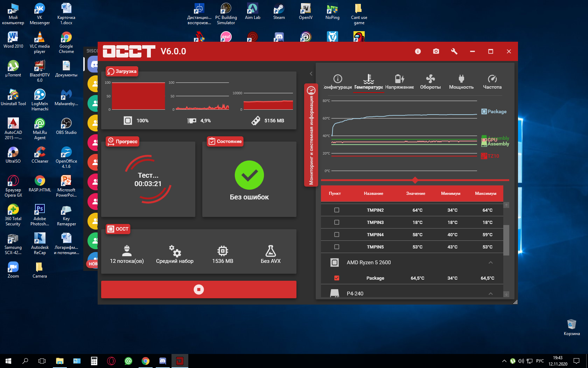Click the Пункт column header
588x368 pixels.
(x=335, y=193)
